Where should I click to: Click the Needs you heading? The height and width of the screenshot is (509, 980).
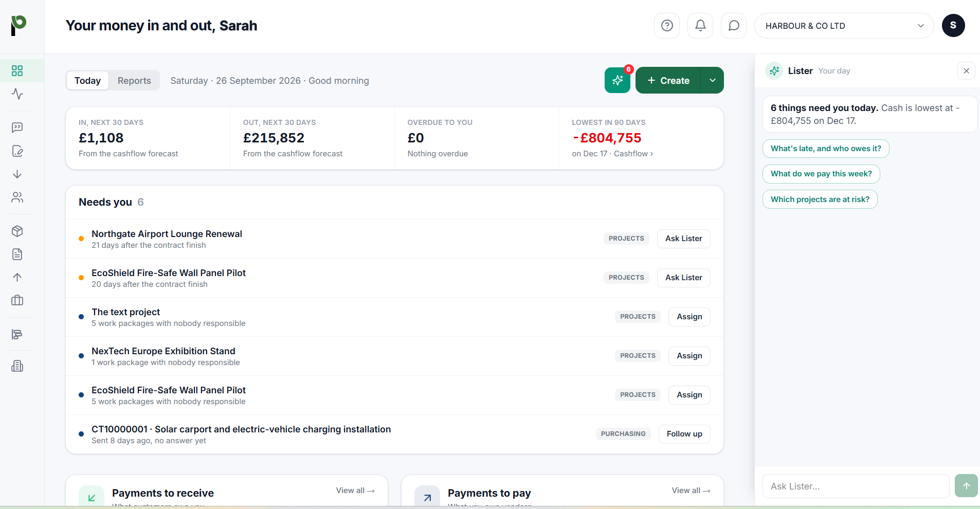click(x=105, y=202)
